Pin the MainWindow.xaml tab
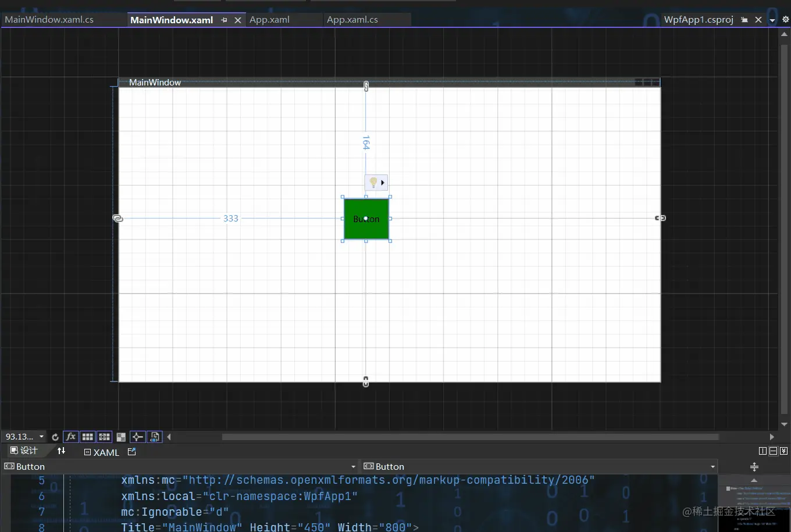 point(225,20)
